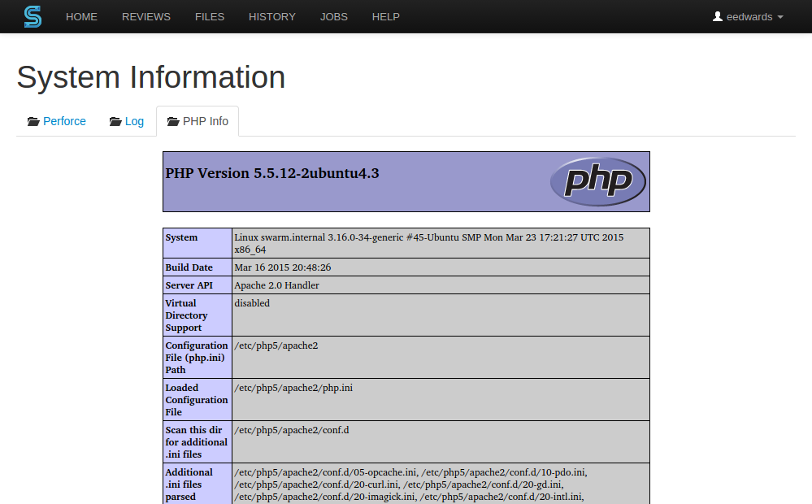Select Additional .ini files parsed label
Image resolution: width=812 pixels, height=504 pixels.
tap(198, 484)
